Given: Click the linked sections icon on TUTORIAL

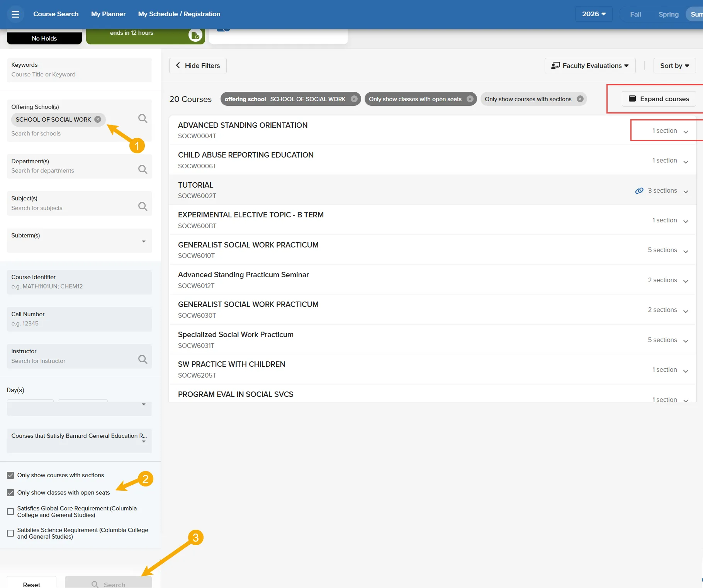Looking at the screenshot, I should 639,191.
